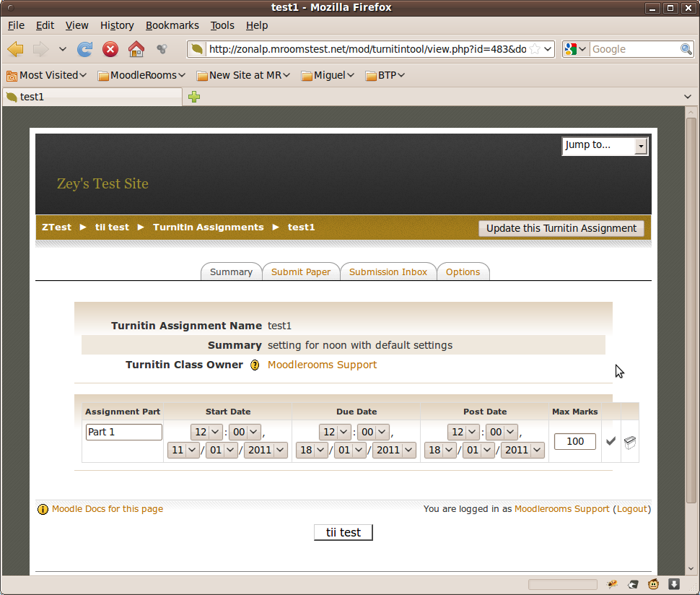Image resolution: width=700 pixels, height=595 pixels.
Task: Open the History menu
Action: coord(117,25)
